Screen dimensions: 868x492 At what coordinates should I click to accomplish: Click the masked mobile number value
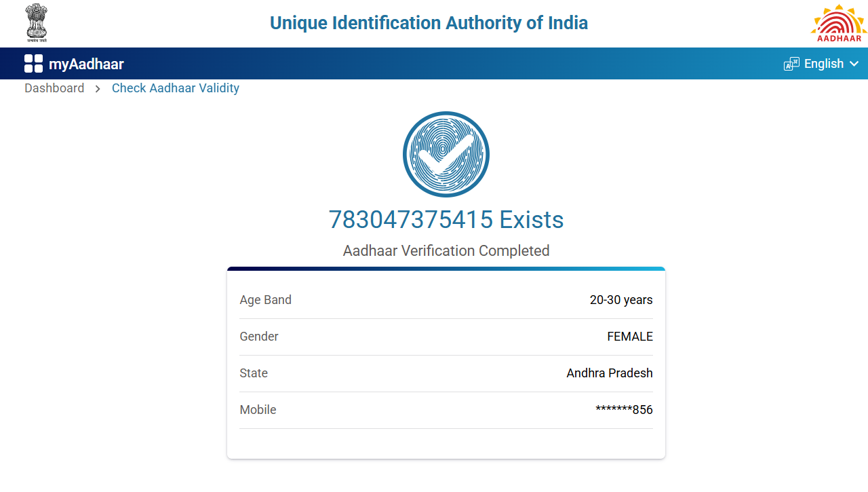coord(624,410)
